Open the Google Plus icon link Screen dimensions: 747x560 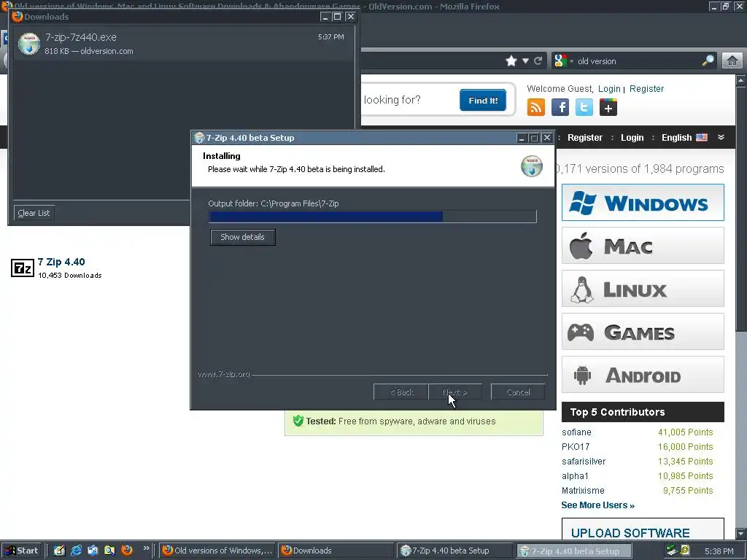[x=608, y=107]
